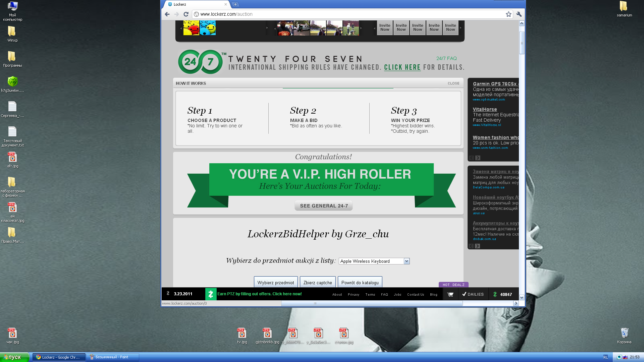
Task: Open the shopping cart icon
Action: (x=450, y=294)
